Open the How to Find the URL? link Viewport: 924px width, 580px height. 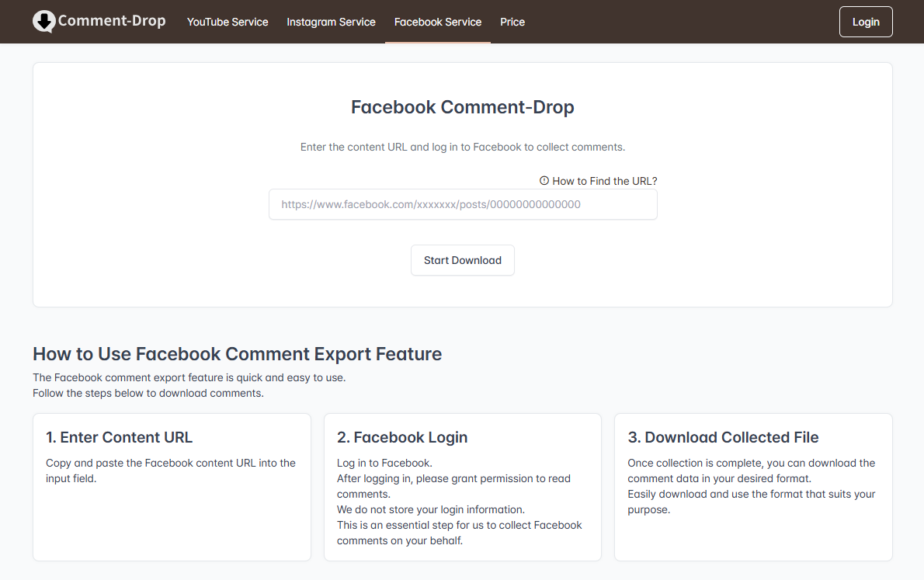604,181
